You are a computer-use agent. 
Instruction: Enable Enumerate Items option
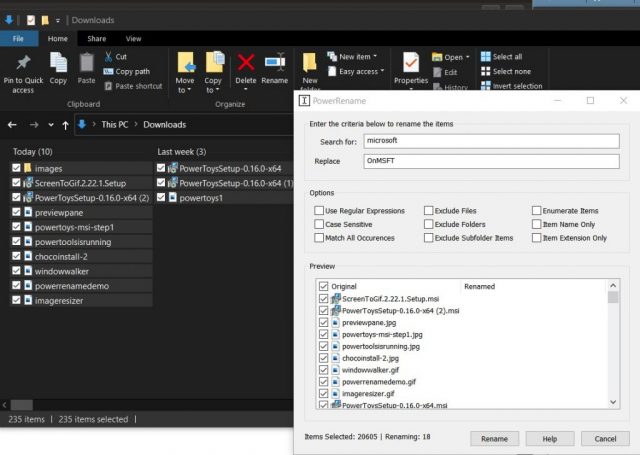point(537,211)
